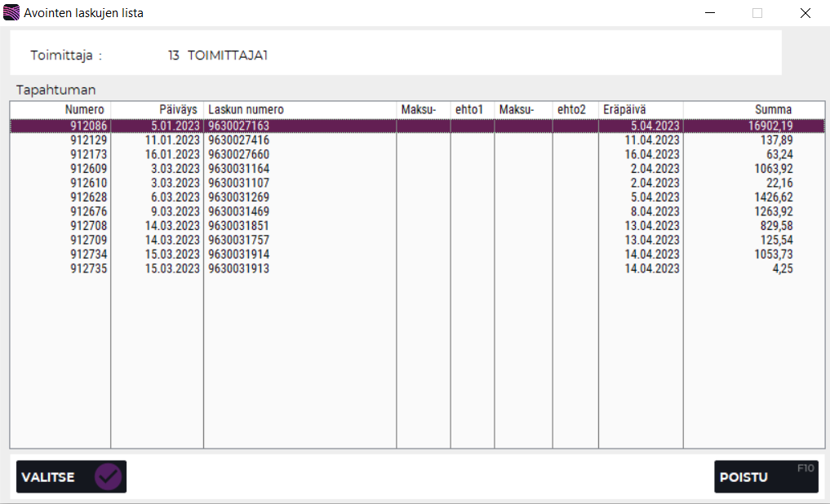Click the Päiväys column header
The width and height of the screenshot is (830, 504).
tap(179, 109)
